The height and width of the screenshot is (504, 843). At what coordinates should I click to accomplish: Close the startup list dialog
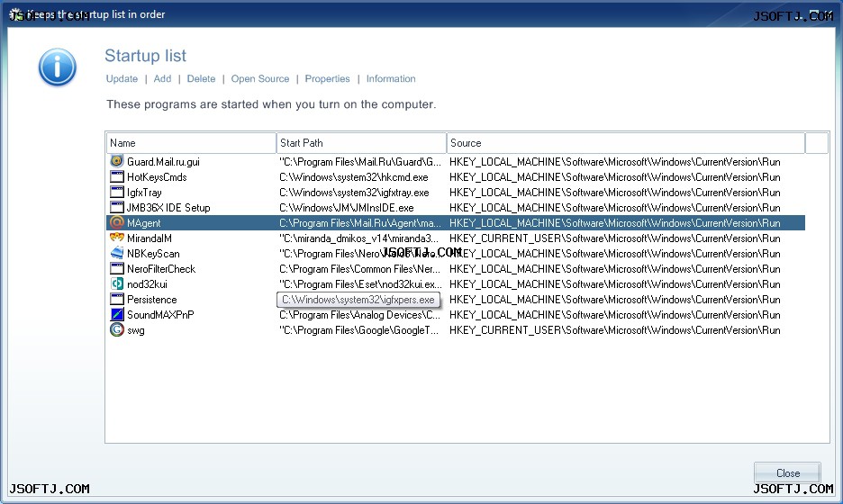point(787,472)
